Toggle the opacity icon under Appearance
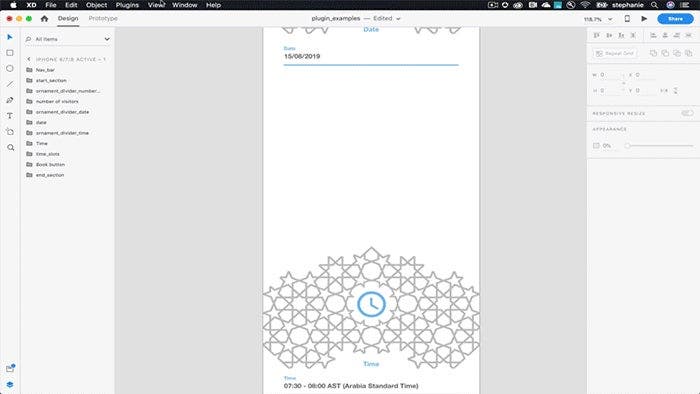Screen dimensions: 700x394 pyautogui.click(x=596, y=145)
